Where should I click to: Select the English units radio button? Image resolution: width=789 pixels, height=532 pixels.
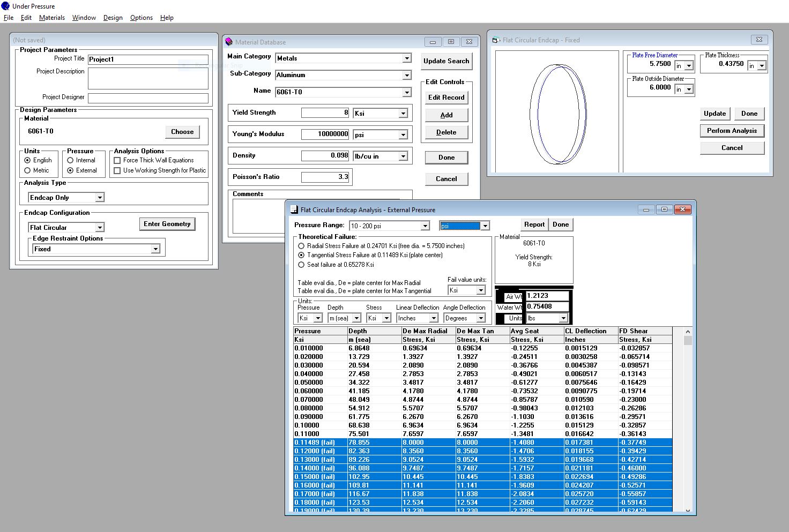(27, 160)
